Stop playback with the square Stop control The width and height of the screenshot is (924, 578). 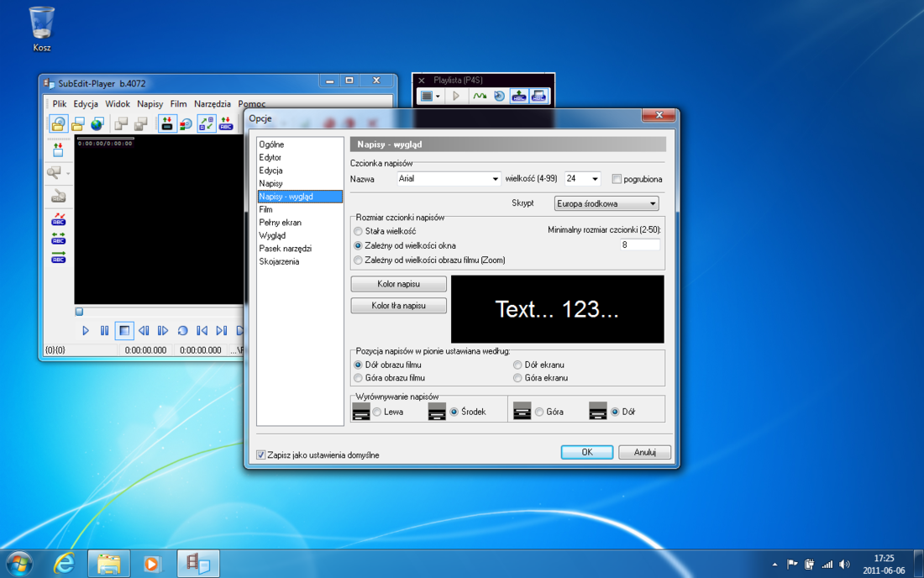coord(123,330)
